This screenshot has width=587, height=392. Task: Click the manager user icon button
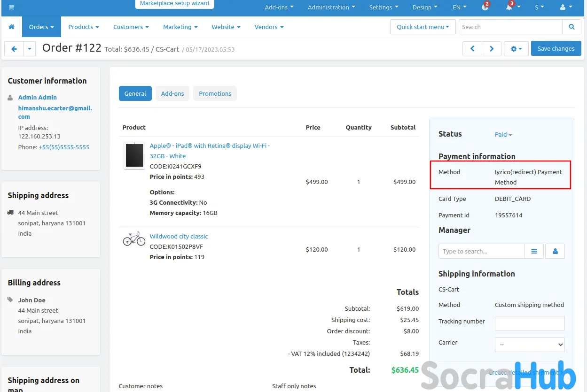[x=555, y=252]
